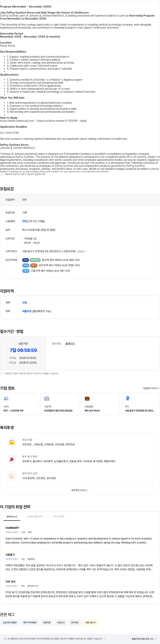
Task: Switch to 인적성·면접 후기 tab
Action: pos(35,517)
